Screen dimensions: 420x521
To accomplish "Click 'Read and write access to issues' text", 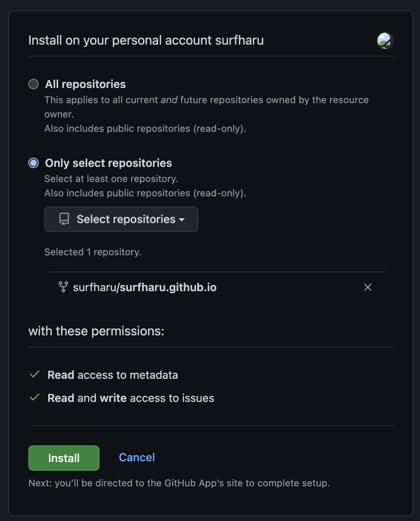I will click(131, 398).
